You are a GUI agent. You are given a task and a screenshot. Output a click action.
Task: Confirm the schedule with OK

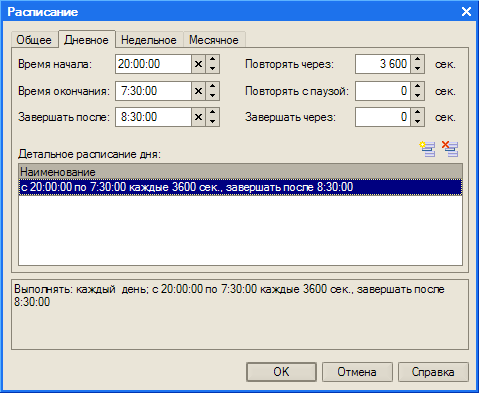(281, 372)
